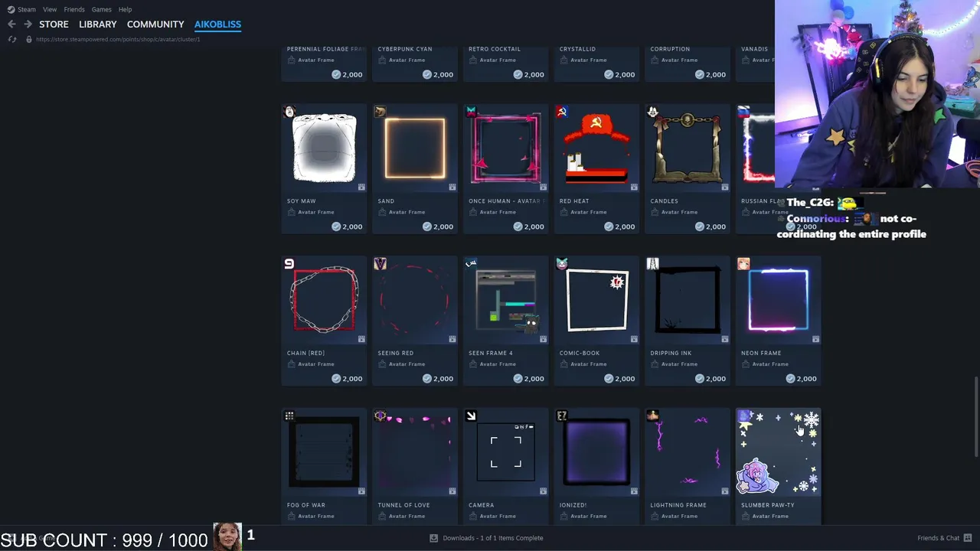Select the Chain [Red] avatar frame thumbnail

[324, 300]
